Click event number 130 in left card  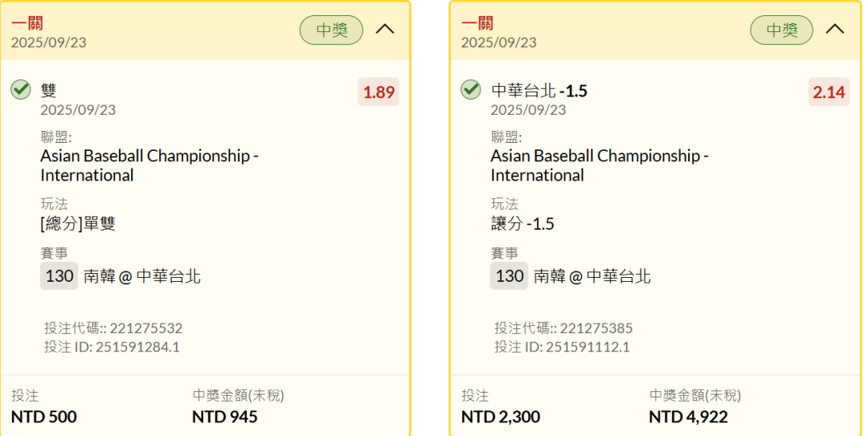click(59, 276)
